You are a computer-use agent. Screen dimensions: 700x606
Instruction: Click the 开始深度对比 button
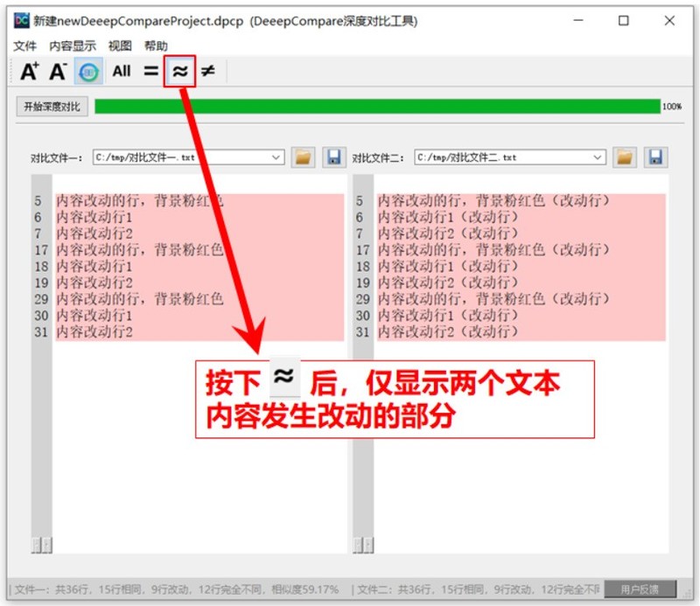point(52,107)
